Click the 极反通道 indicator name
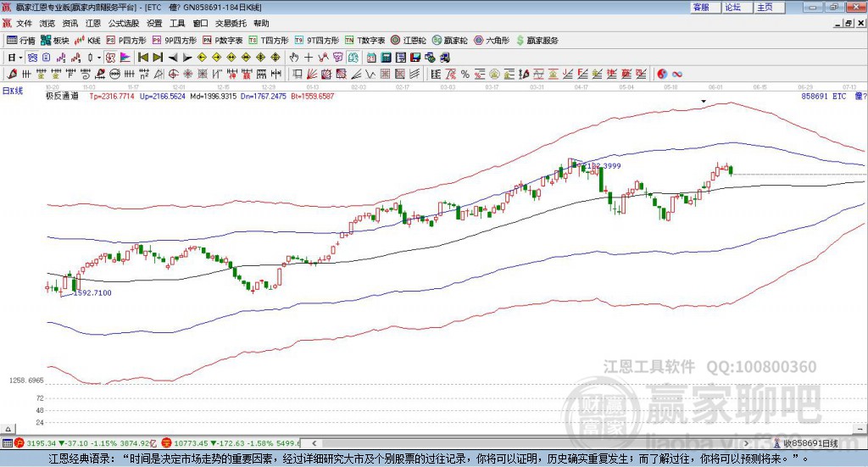 (62, 97)
